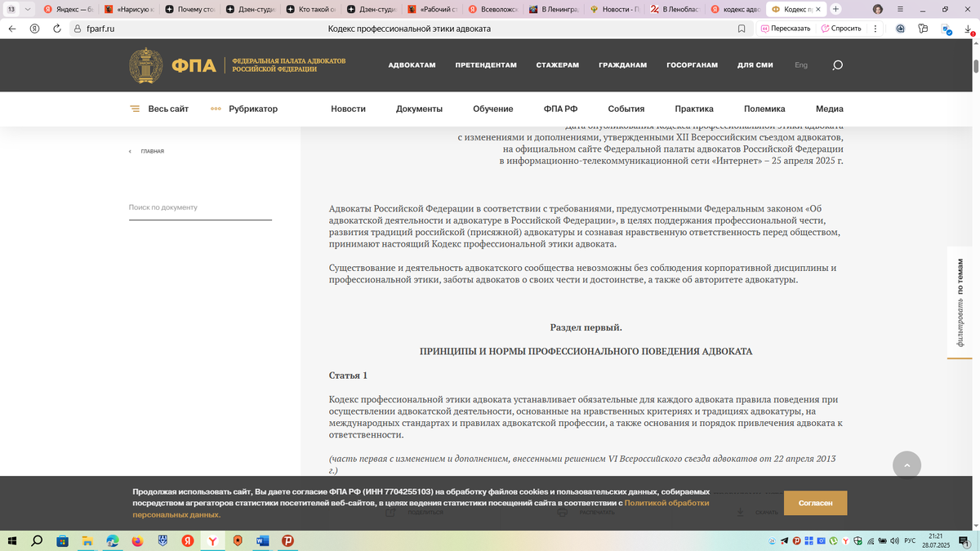This screenshot has width=980, height=551.
Task: Open 'Адвокатам' top menu item
Action: coord(412,65)
